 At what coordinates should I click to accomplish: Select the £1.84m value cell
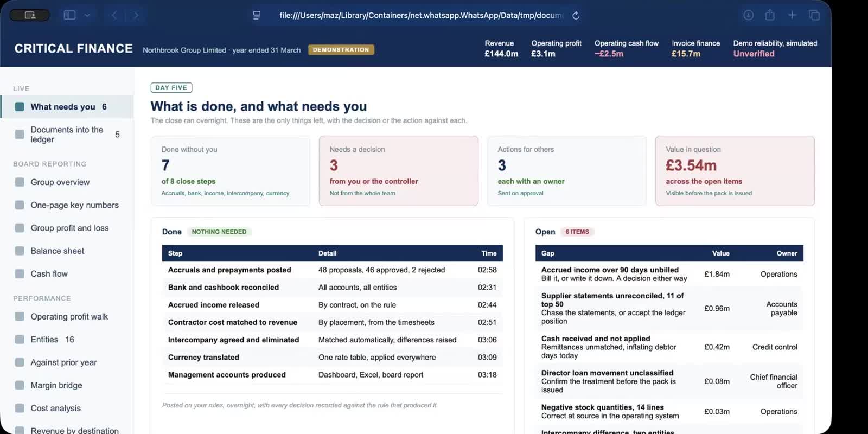click(717, 274)
